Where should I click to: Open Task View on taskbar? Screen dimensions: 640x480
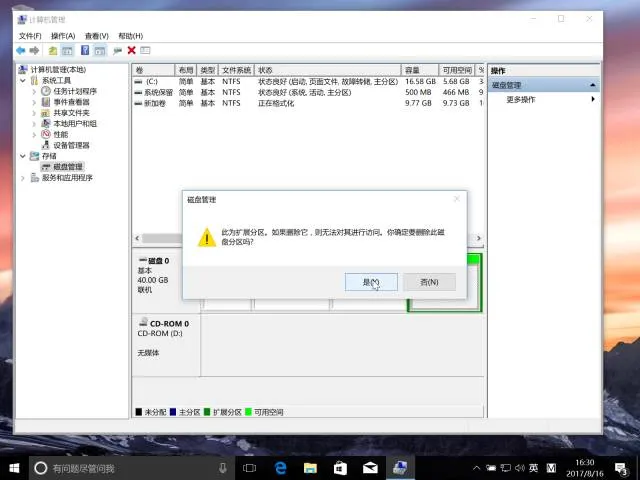249,468
